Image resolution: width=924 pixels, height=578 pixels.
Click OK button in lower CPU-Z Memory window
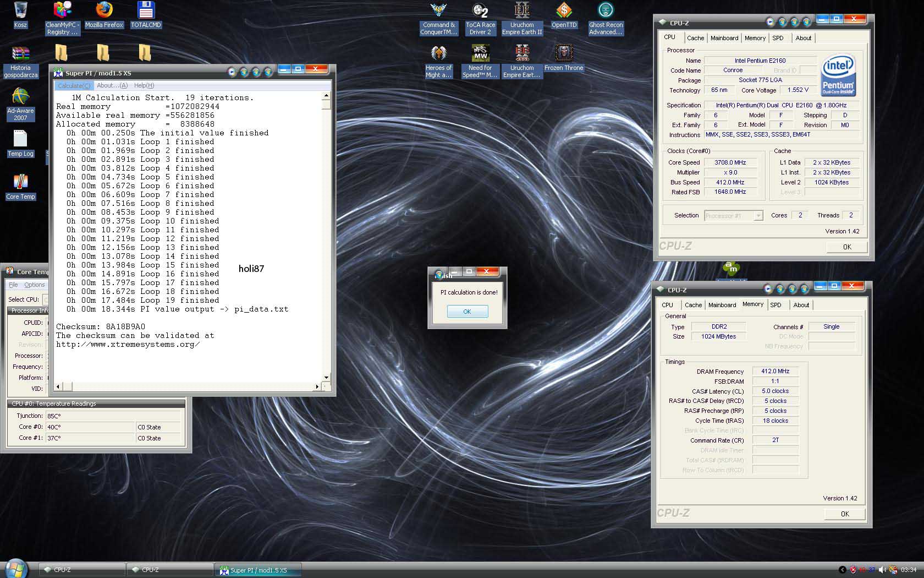pos(845,514)
